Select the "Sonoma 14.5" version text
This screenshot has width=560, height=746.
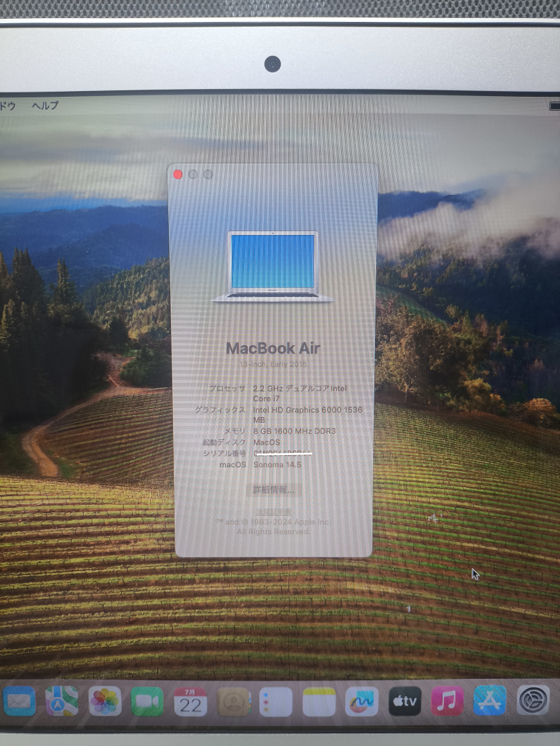(277, 465)
